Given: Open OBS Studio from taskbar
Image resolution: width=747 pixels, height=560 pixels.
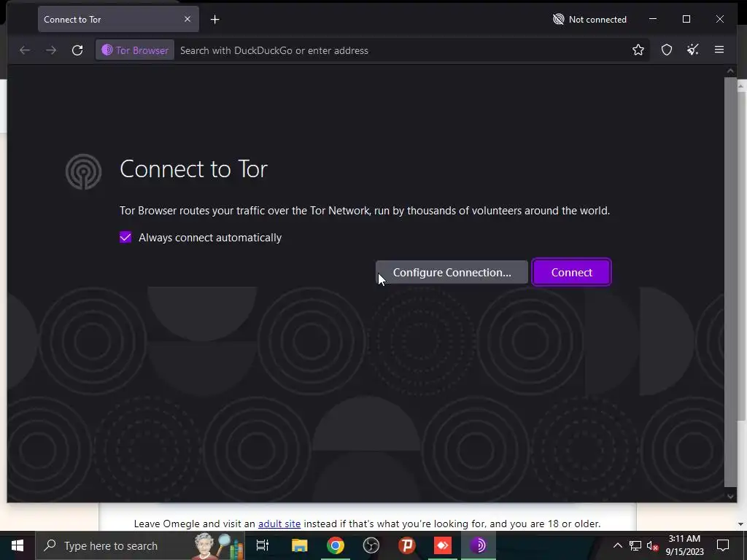Looking at the screenshot, I should click(371, 545).
